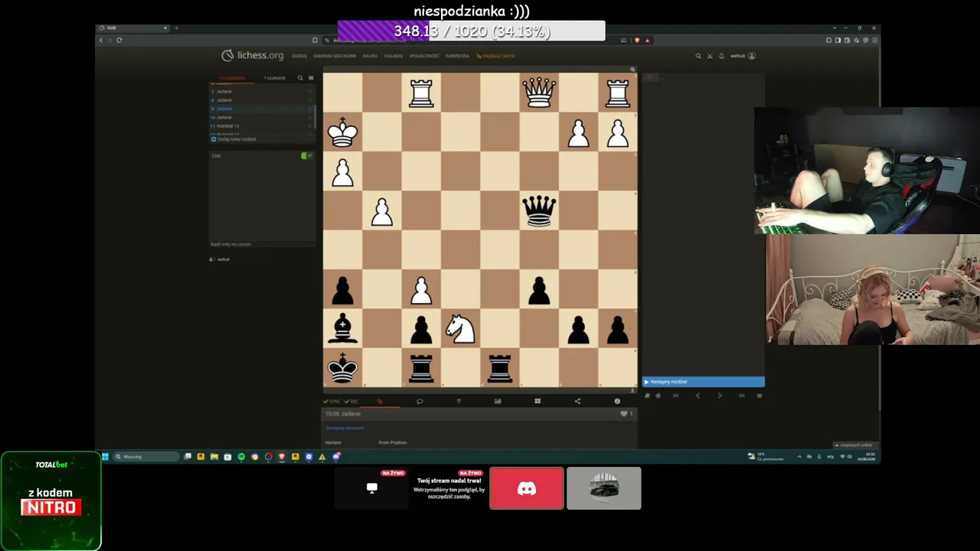This screenshot has width=980, height=551.
Task: Open the comments speech-bubble tab icon
Action: (420, 401)
